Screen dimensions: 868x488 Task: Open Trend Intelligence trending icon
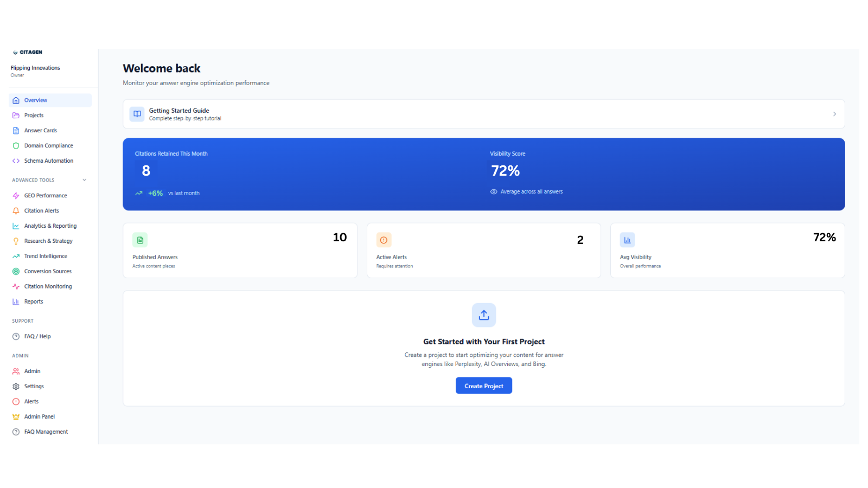click(16, 256)
